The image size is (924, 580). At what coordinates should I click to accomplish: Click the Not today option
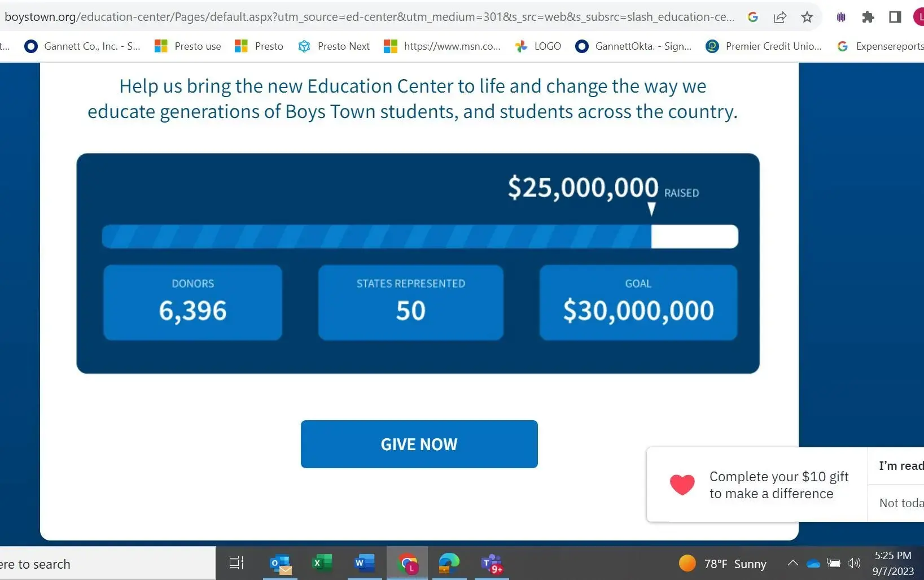(x=900, y=503)
